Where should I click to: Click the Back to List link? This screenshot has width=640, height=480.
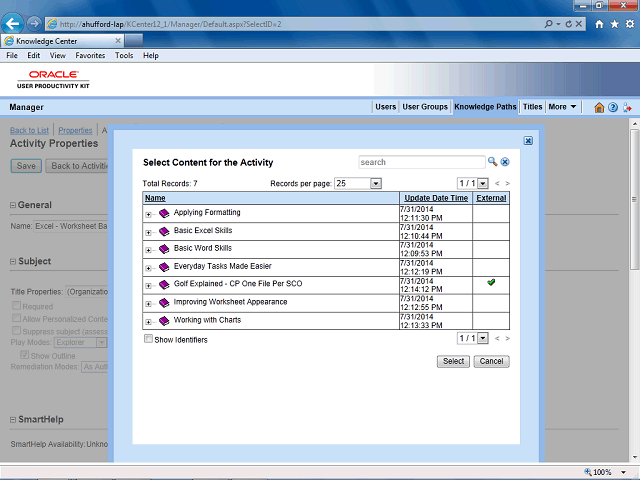29,130
